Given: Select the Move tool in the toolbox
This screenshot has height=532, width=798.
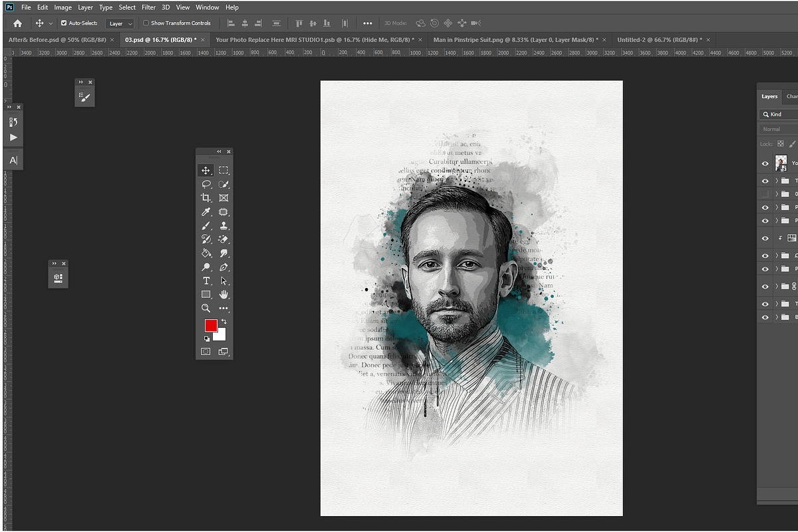Looking at the screenshot, I should pyautogui.click(x=206, y=171).
